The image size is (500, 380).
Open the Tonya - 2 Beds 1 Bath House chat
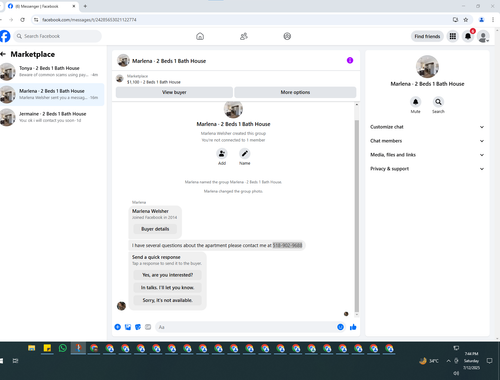pyautogui.click(x=52, y=71)
